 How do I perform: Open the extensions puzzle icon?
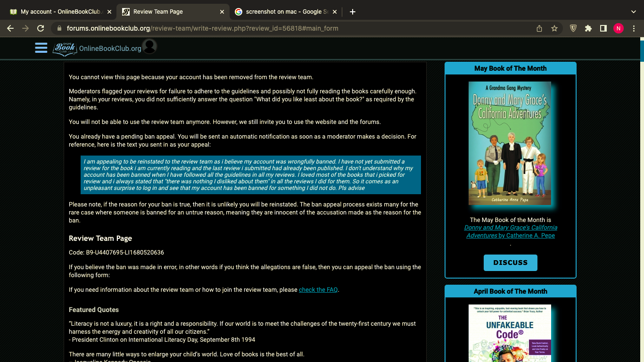(588, 28)
